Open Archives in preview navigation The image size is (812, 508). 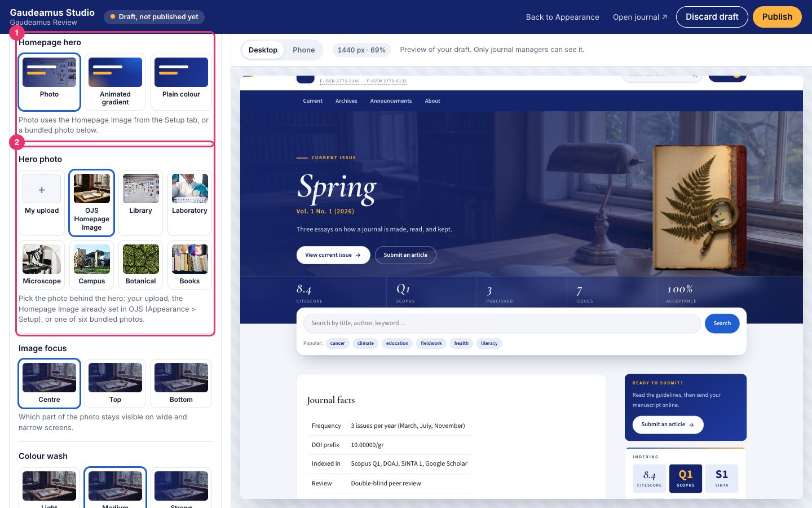pyautogui.click(x=346, y=101)
